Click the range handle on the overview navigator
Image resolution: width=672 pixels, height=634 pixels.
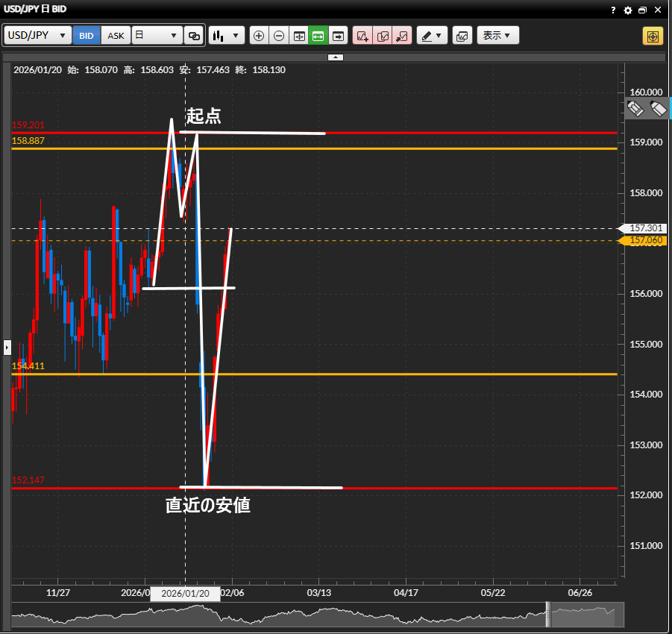coord(550,615)
